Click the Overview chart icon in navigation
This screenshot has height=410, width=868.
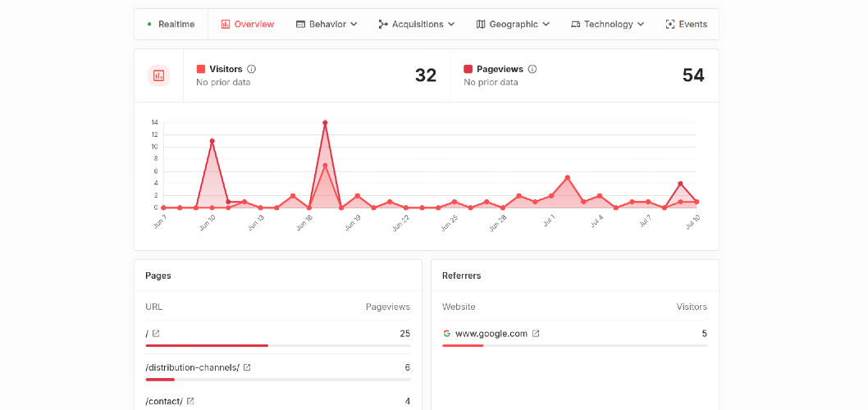coord(226,25)
